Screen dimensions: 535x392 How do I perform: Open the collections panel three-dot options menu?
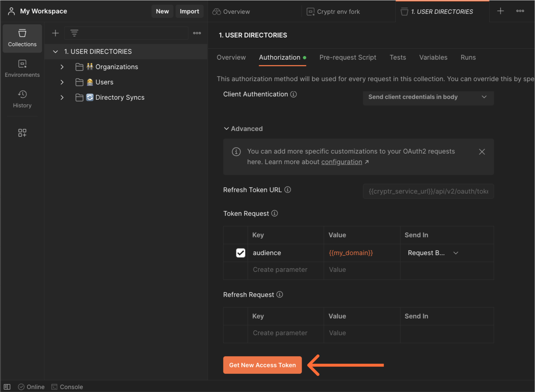(x=197, y=33)
